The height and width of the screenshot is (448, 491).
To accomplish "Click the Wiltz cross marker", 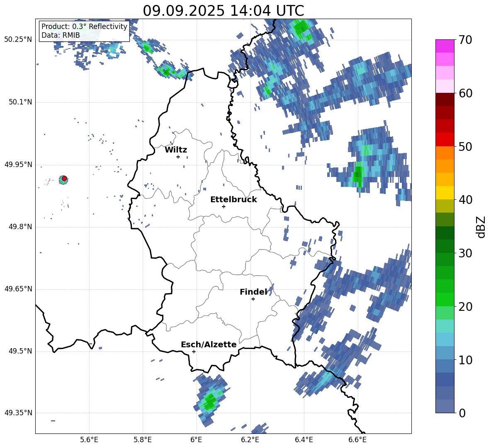I will (178, 157).
